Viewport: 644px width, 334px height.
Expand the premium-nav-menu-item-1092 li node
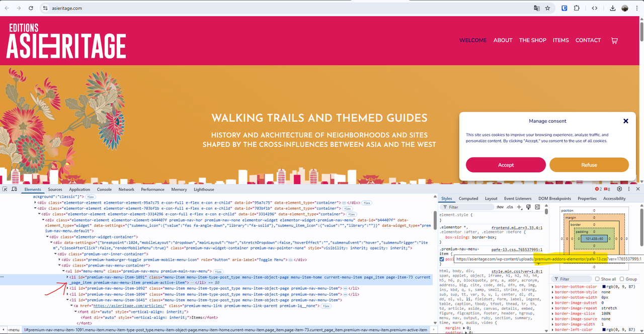[x=67, y=289]
